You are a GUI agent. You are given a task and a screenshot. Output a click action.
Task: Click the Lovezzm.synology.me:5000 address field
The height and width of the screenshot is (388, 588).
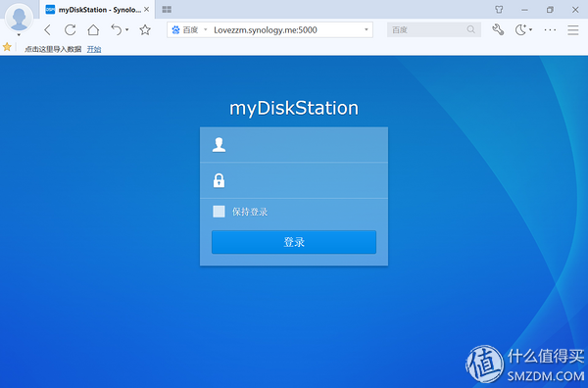tap(266, 30)
